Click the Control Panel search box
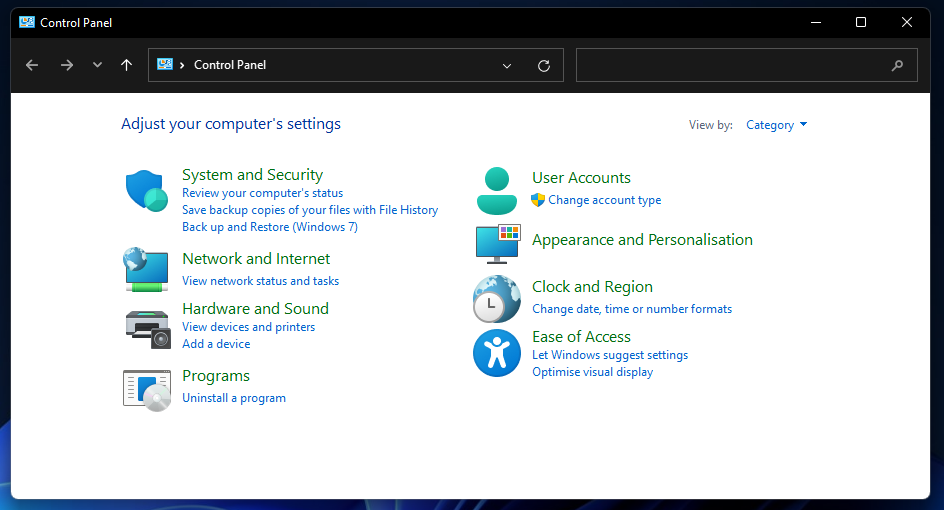The image size is (944, 510). click(x=734, y=65)
